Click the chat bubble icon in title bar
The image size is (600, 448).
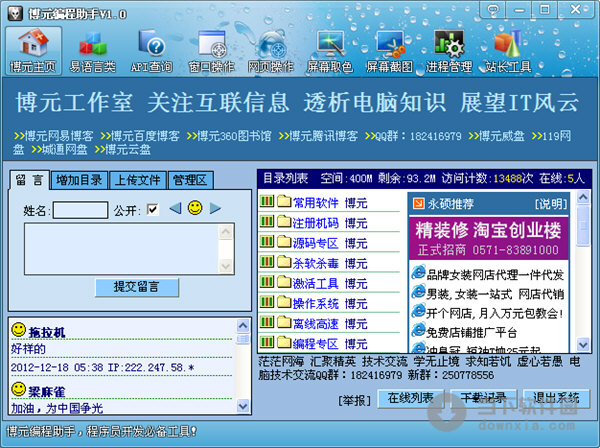(493, 10)
